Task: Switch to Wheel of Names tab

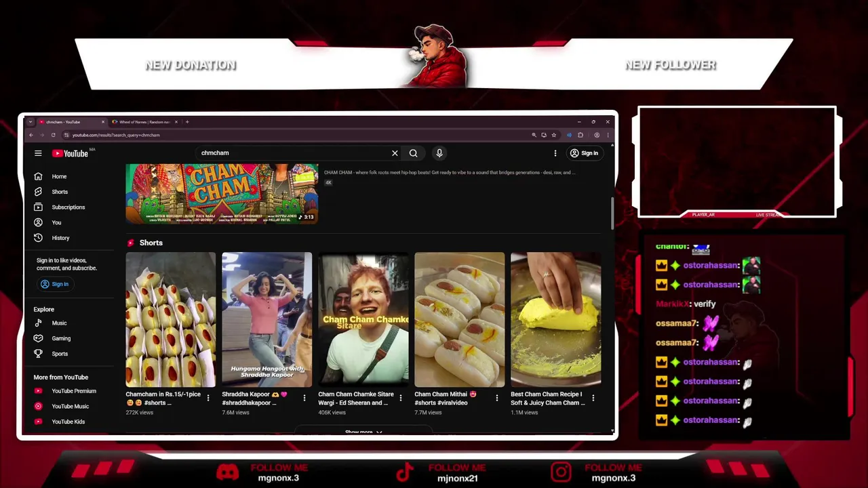Action: click(x=144, y=122)
